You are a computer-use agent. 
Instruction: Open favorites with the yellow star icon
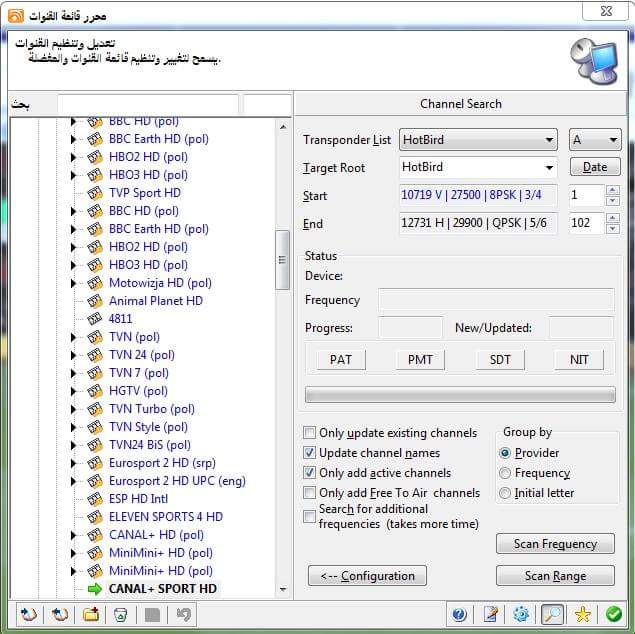coord(583,614)
